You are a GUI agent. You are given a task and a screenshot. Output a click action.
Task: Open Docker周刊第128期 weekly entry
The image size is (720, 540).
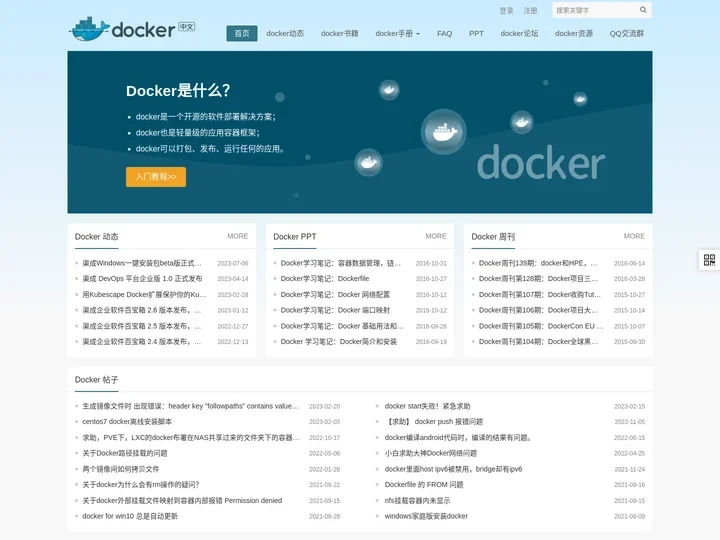pyautogui.click(x=539, y=279)
